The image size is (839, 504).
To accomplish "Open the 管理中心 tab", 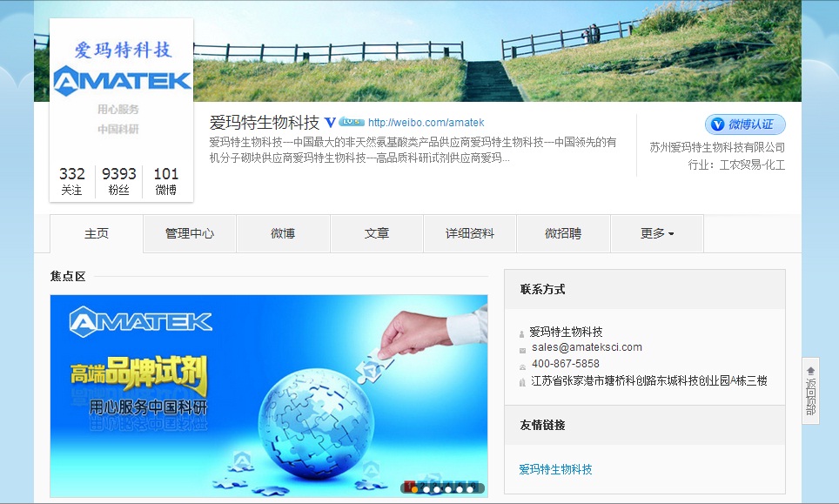I will [x=190, y=233].
